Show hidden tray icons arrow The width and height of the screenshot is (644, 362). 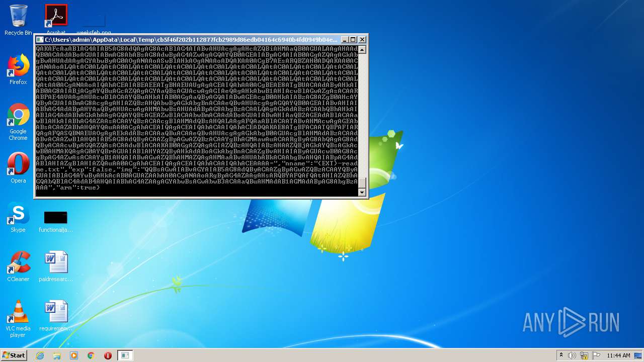pos(561,355)
